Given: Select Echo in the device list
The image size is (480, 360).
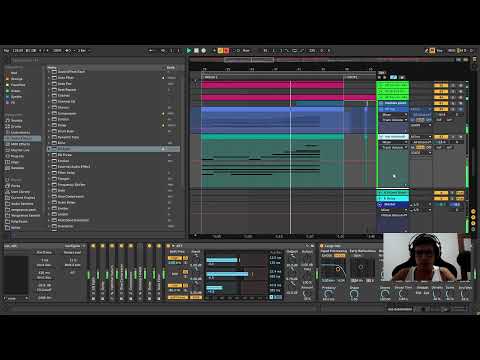Looking at the screenshot, I should tap(61, 143).
